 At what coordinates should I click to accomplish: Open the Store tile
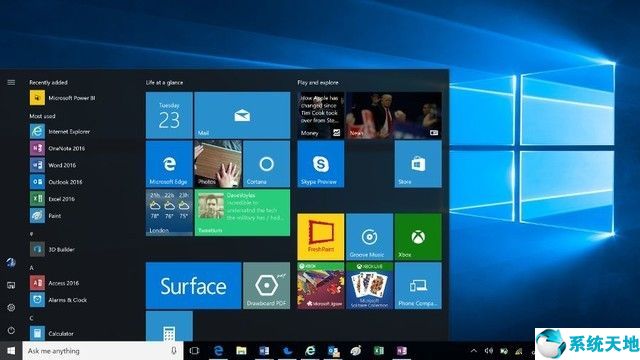coord(418,164)
